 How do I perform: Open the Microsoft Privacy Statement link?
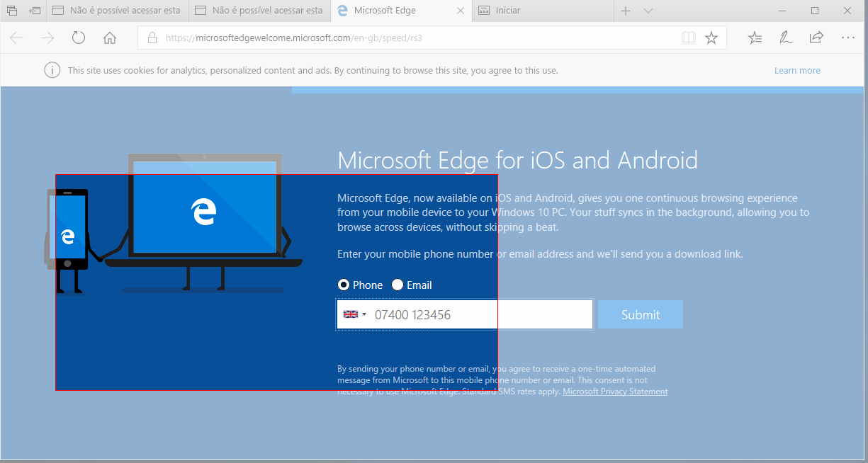click(615, 391)
